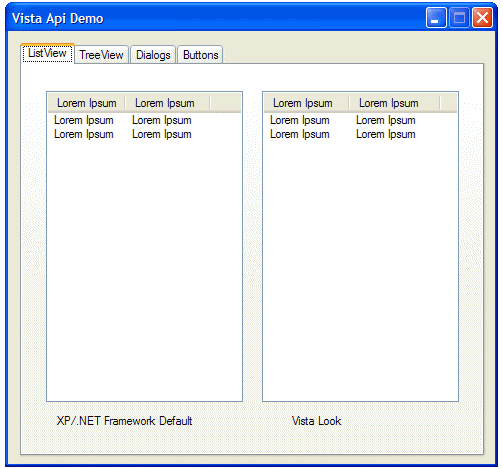Click first column header in XP default list

tap(87, 103)
